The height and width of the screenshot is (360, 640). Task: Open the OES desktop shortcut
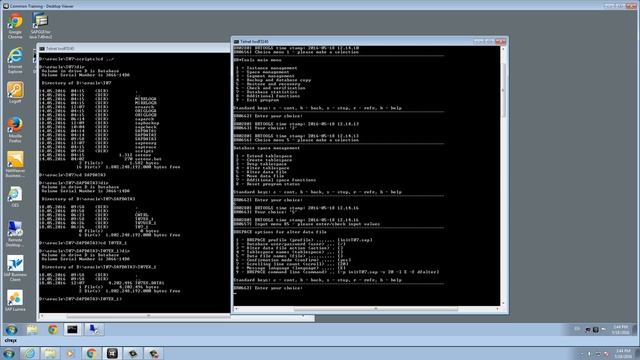click(15, 197)
